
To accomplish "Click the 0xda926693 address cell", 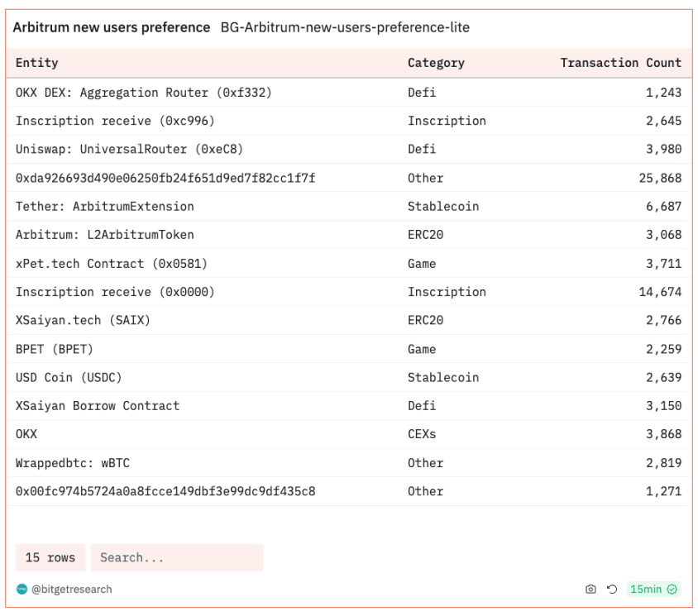I will pos(165,178).
